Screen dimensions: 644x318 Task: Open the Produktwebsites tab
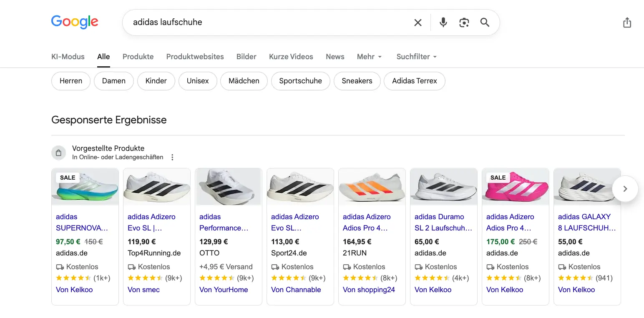[195, 57]
